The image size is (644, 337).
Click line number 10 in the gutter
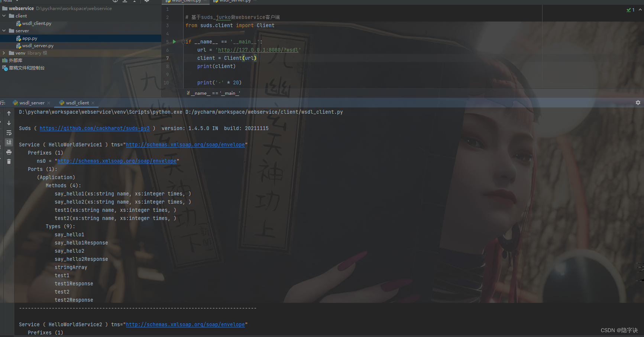[x=166, y=82]
